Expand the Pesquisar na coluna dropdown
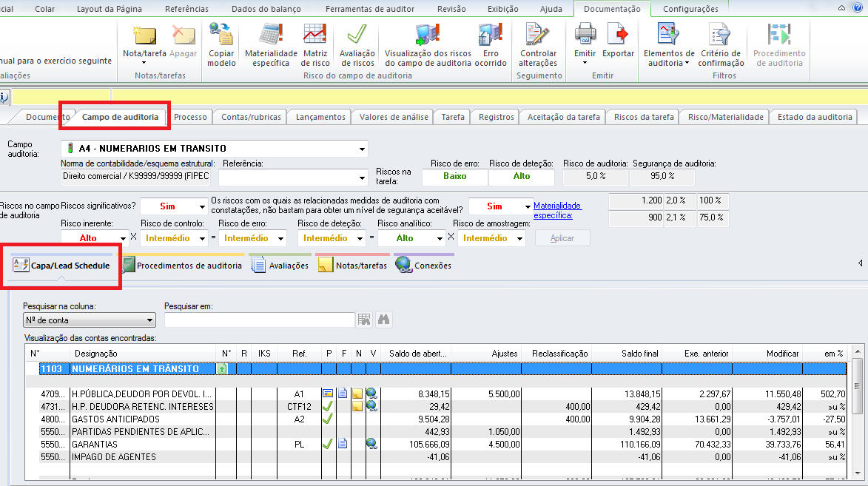Image resolution: width=868 pixels, height=486 pixels. 150,320
